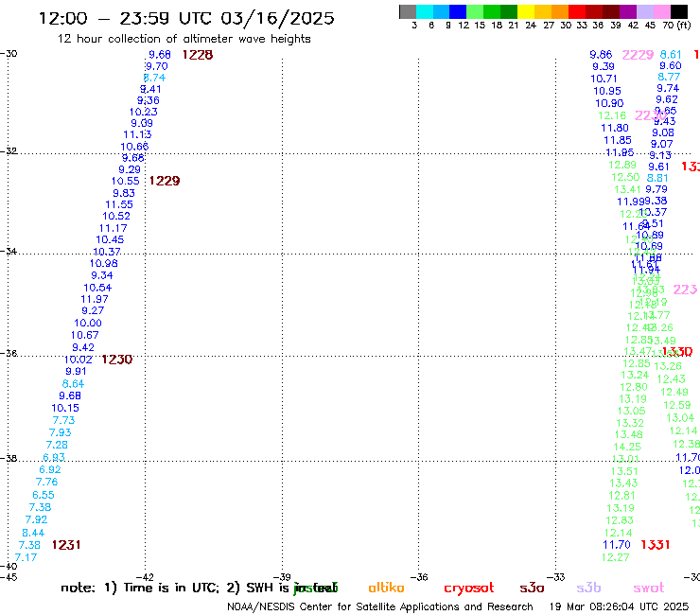This screenshot has width=700, height=615.
Task: Select the red cryosat time label 1331
Action: tap(655, 545)
